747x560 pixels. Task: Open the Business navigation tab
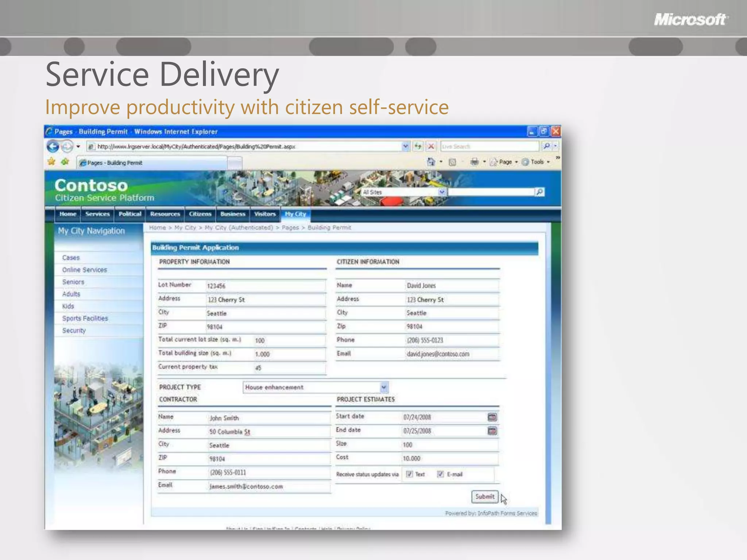[233, 214]
